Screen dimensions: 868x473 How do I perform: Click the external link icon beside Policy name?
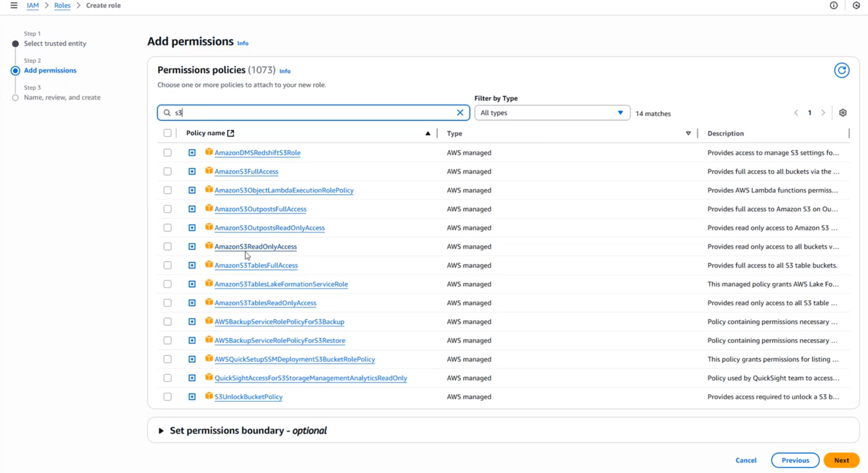(231, 133)
